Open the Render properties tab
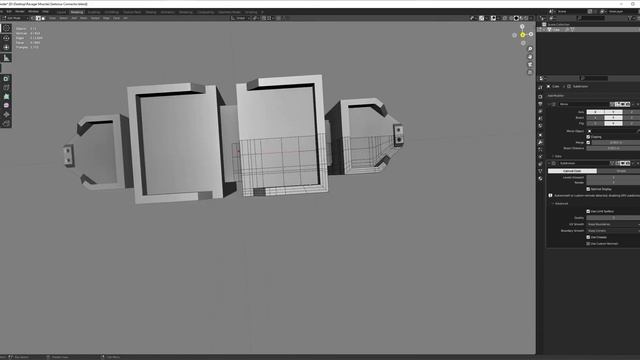Viewport: 640px width, 360px height. [x=540, y=97]
